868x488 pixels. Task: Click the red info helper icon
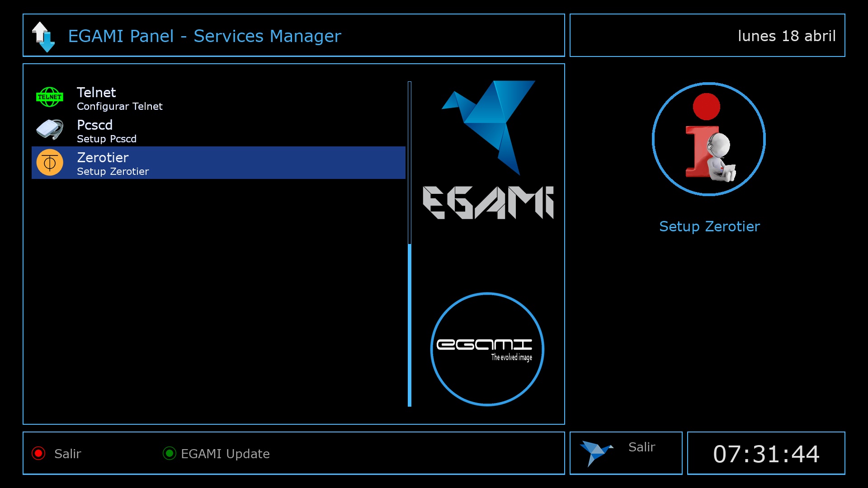708,140
